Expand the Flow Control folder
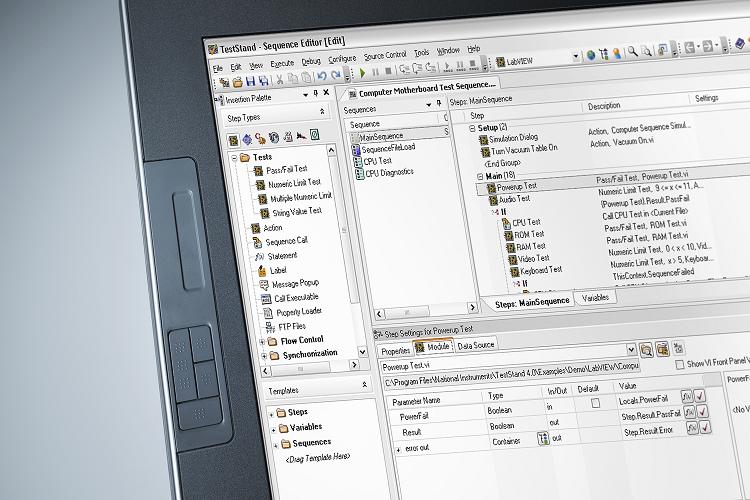This screenshot has height=500, width=750. (262, 341)
